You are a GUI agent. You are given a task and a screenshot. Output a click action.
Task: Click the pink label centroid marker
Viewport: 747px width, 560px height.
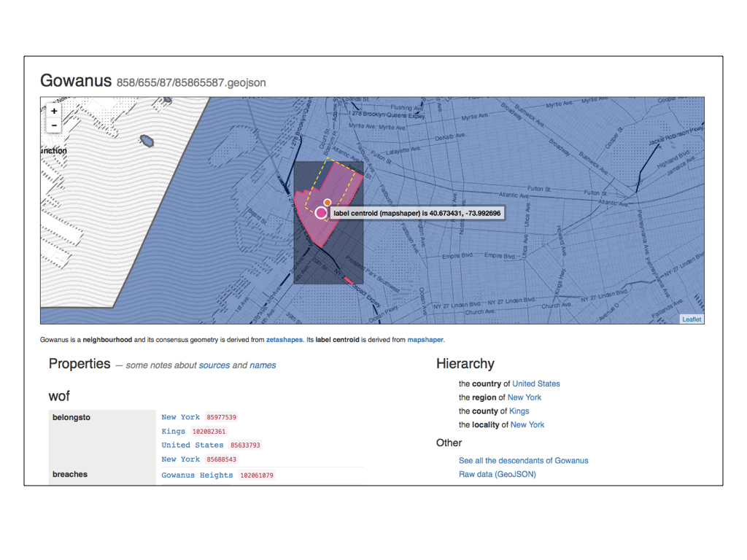pyautogui.click(x=321, y=213)
